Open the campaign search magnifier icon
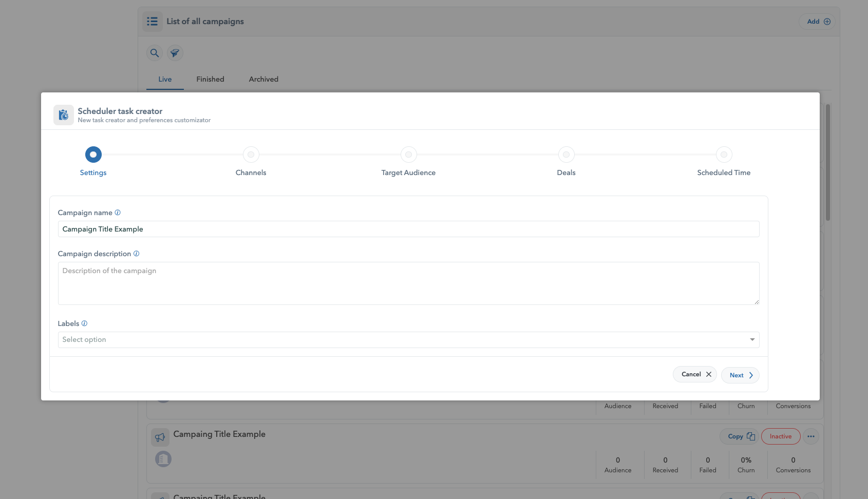The width and height of the screenshot is (868, 499). (x=155, y=53)
